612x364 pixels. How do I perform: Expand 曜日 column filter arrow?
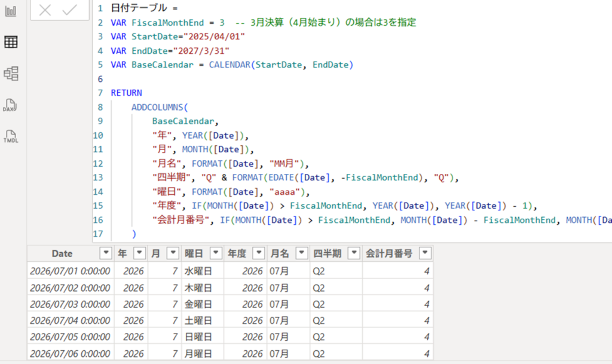tap(216, 253)
